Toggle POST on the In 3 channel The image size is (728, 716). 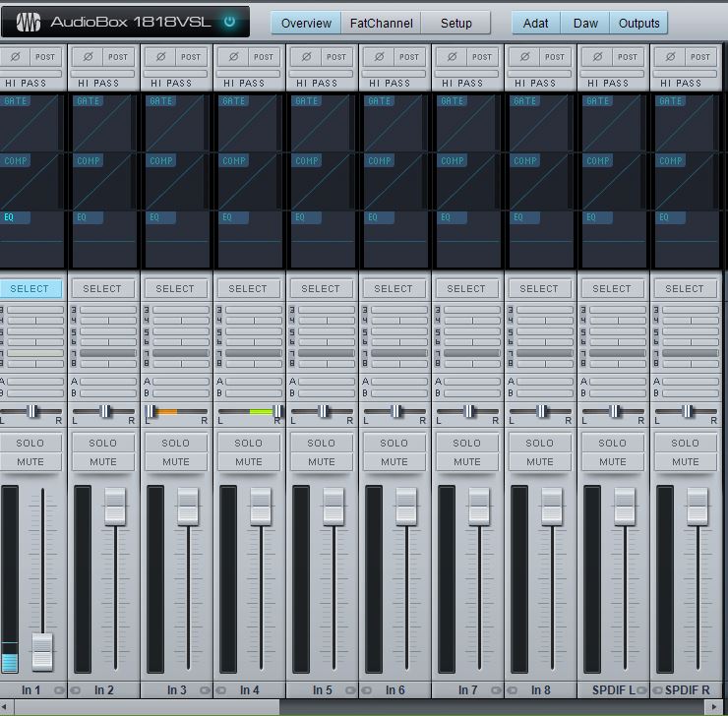[x=191, y=57]
